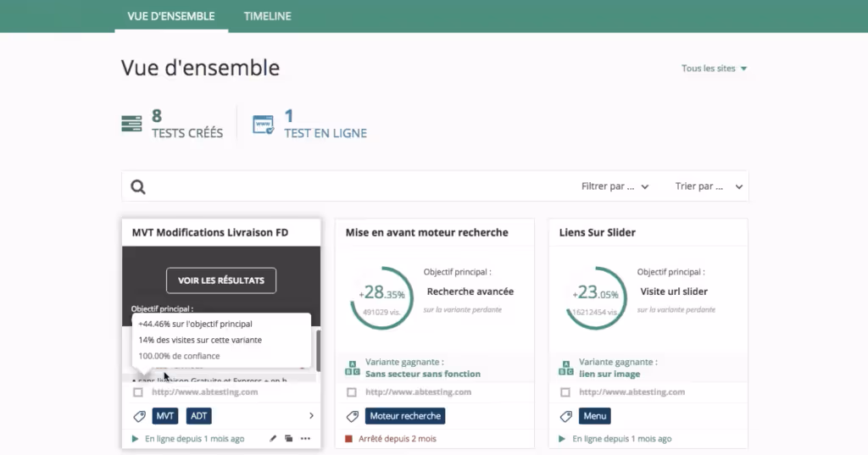Click the red stopped status icon

(x=348, y=438)
